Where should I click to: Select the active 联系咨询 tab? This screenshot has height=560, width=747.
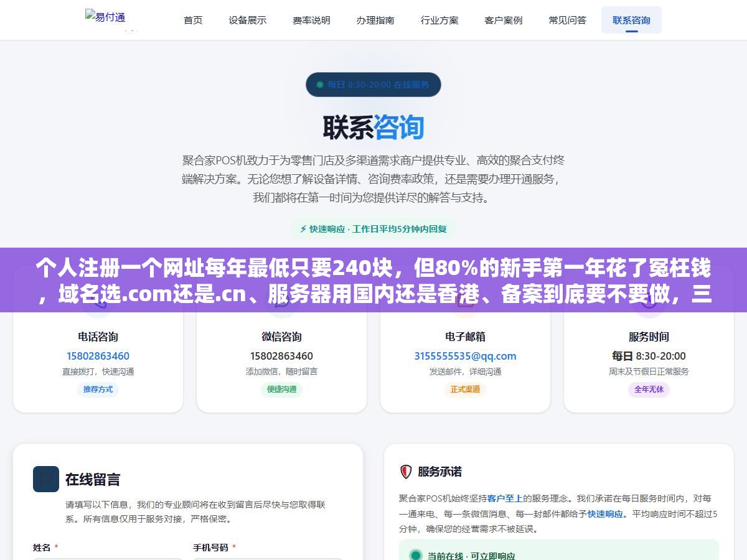pyautogui.click(x=631, y=20)
